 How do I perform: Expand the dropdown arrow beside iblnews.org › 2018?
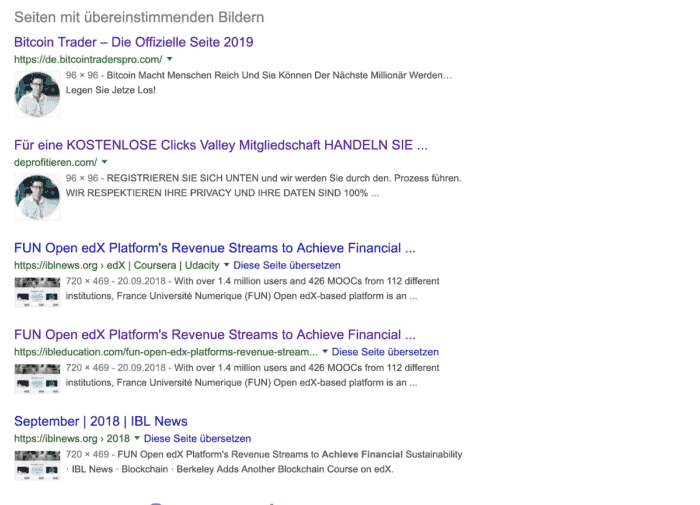[x=137, y=438]
